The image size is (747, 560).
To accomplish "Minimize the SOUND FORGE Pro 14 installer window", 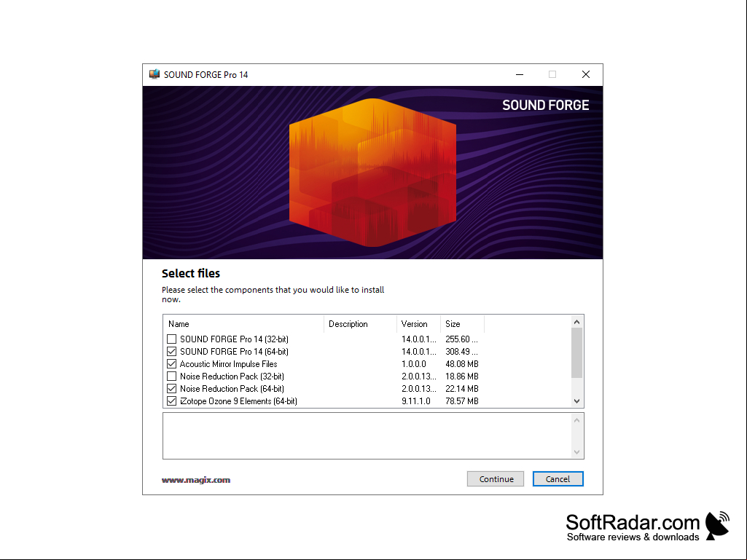I will [x=520, y=74].
